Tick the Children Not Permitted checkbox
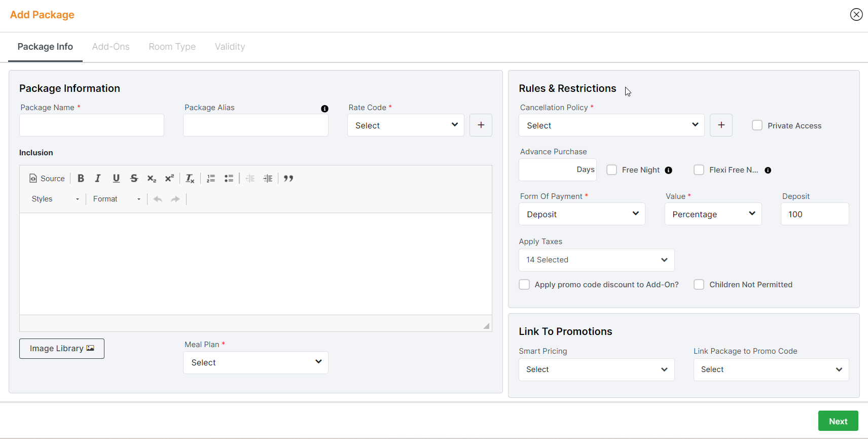Viewport: 868px width, 439px height. [699, 285]
